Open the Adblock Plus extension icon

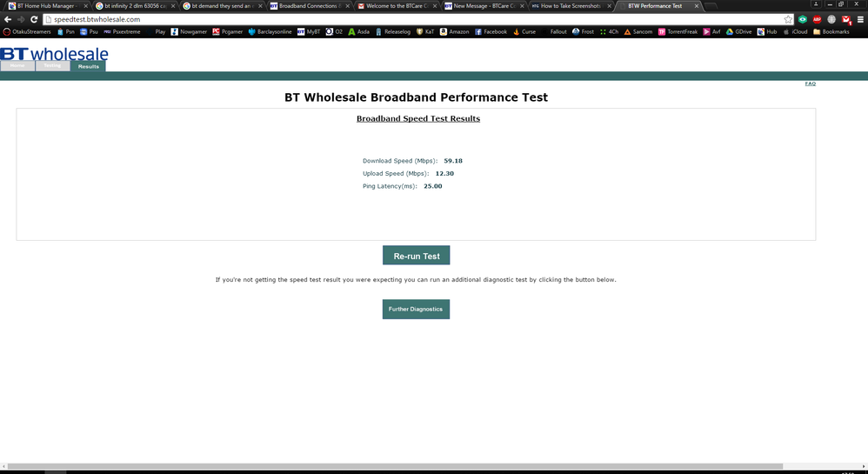pyautogui.click(x=817, y=19)
